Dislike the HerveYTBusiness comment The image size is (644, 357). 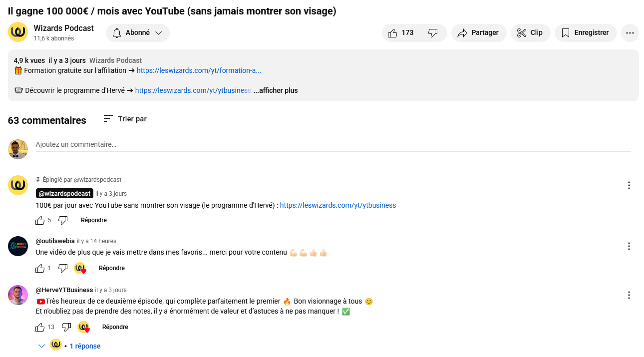coord(66,327)
